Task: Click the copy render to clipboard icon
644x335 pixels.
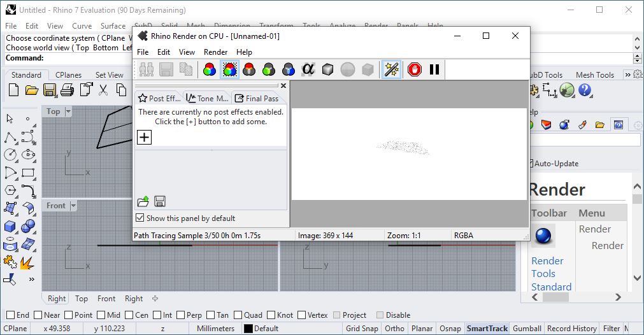Action: (x=186, y=69)
